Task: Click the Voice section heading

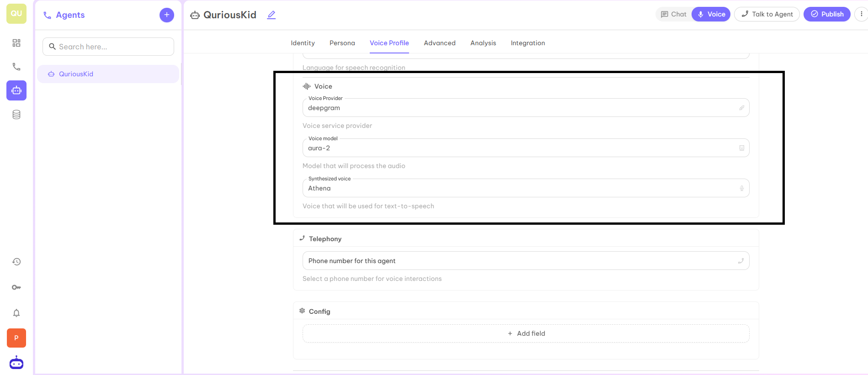Action: [323, 86]
